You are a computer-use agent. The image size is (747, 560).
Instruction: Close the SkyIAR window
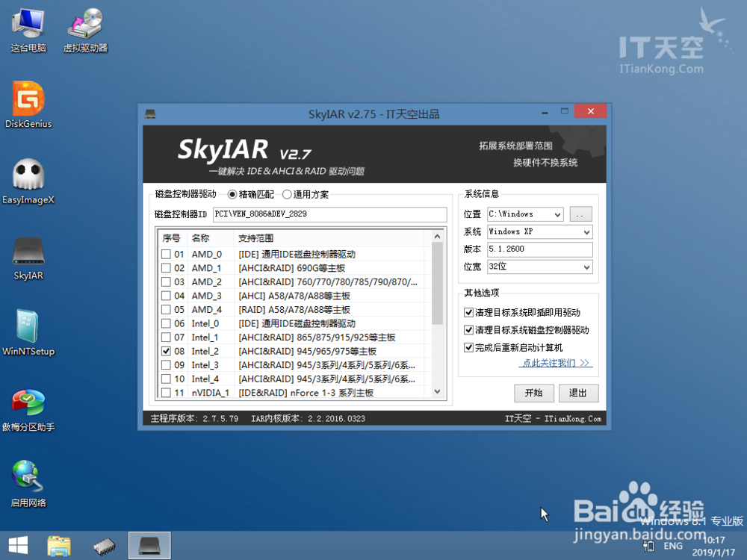pyautogui.click(x=590, y=111)
